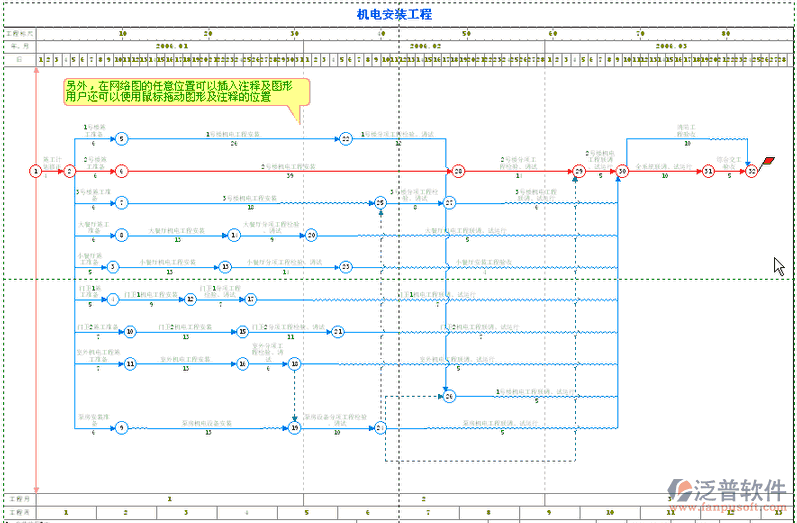The image size is (797, 523).
Task: Select node 30 on the right side
Action: coord(622,171)
